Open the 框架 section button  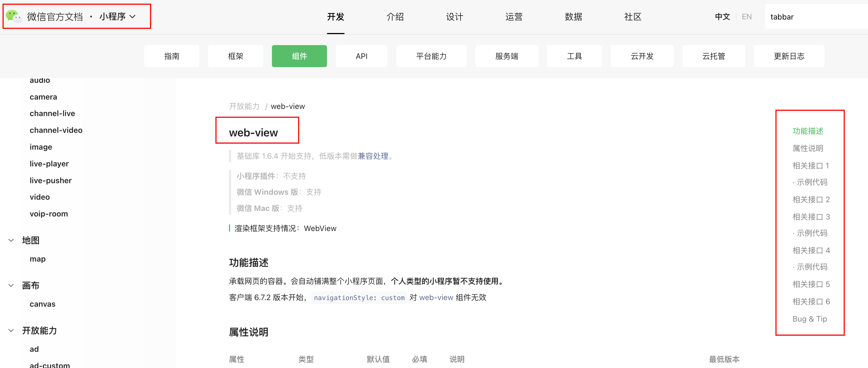click(x=235, y=56)
